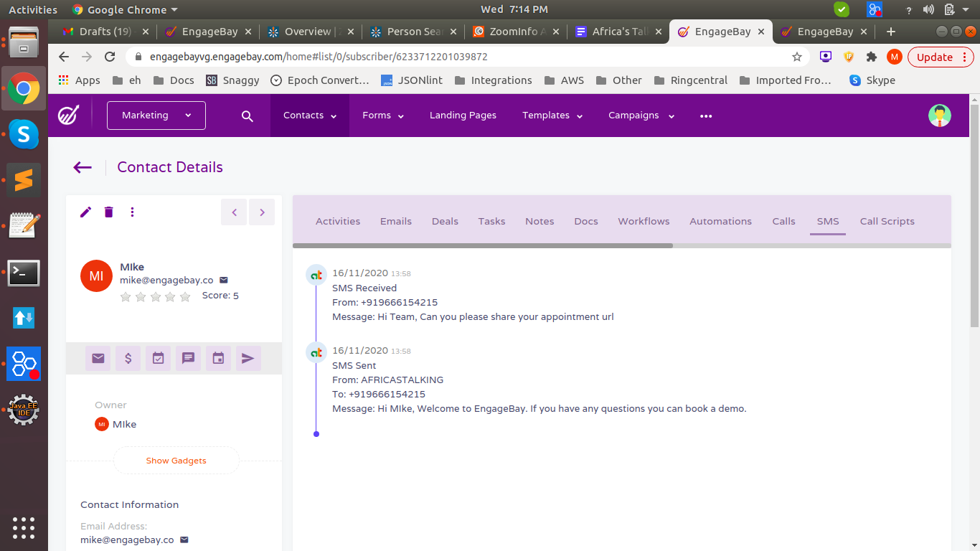Open the Epoch Converter bookmark
The width and height of the screenshot is (980, 551).
pyautogui.click(x=320, y=80)
